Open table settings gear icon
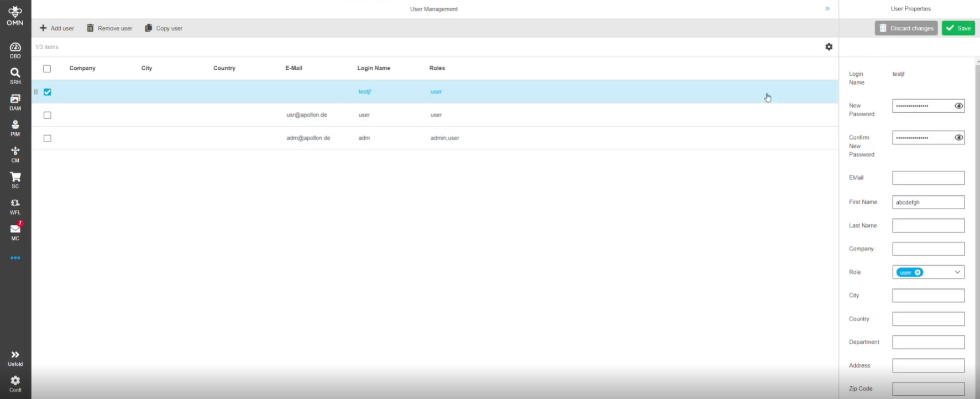Screen dimensions: 980x399 [x=829, y=47]
